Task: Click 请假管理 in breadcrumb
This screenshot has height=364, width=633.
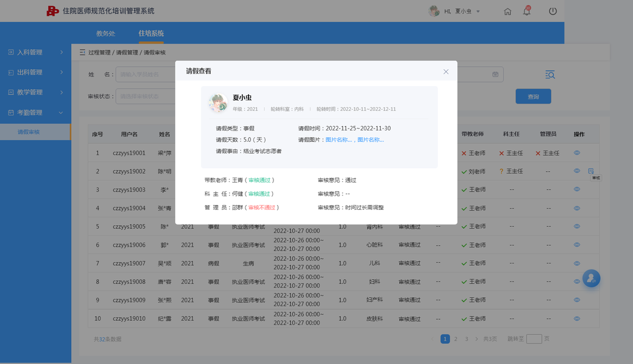Action: (x=127, y=52)
